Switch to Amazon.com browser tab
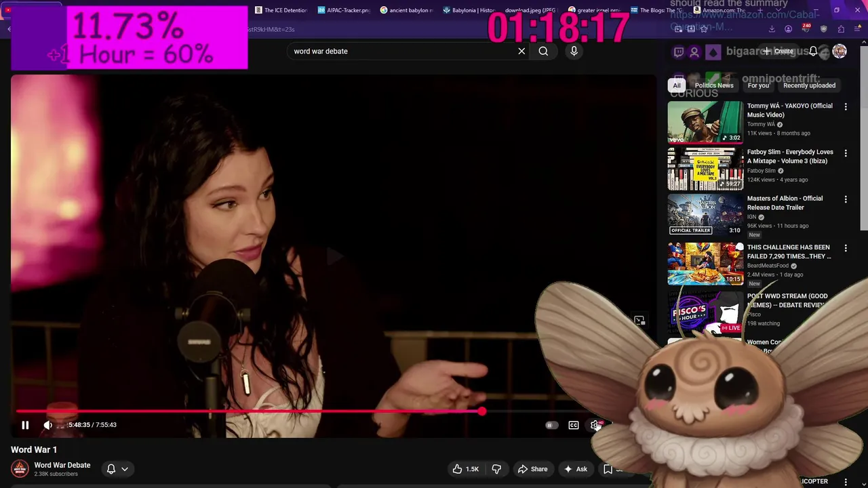This screenshot has width=868, height=488. pyautogui.click(x=718, y=10)
